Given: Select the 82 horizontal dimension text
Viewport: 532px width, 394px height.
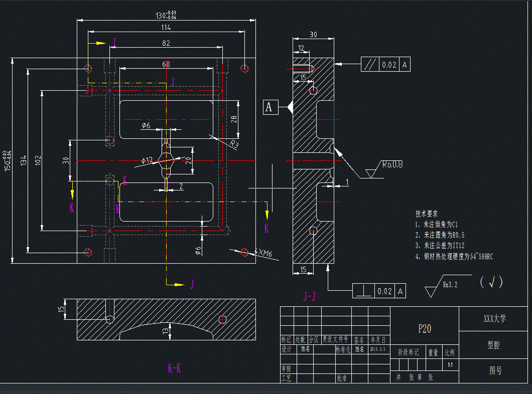Looking at the screenshot, I should click(x=166, y=43).
